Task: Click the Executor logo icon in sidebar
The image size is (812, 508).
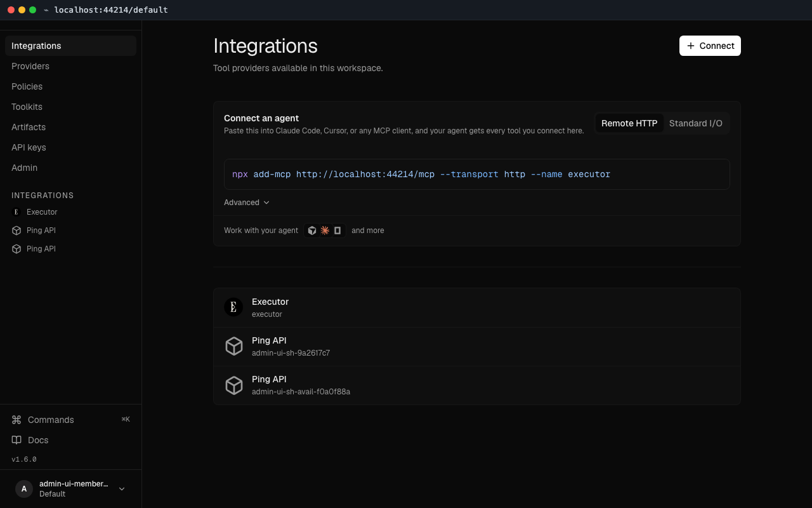Action: [16, 212]
